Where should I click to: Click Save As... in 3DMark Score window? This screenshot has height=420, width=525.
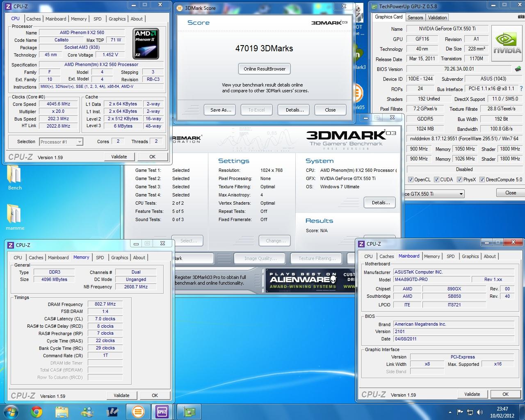point(221,110)
